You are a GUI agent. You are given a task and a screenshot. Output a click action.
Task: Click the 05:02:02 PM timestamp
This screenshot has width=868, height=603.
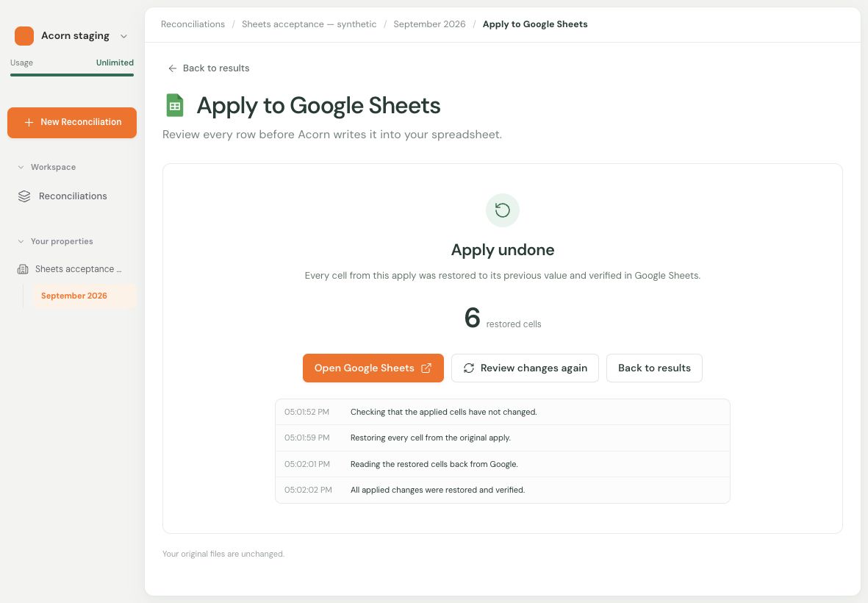[309, 490]
